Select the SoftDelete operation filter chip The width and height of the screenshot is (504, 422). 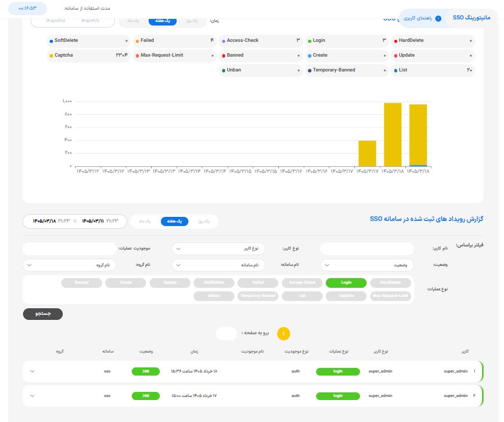pos(214,283)
